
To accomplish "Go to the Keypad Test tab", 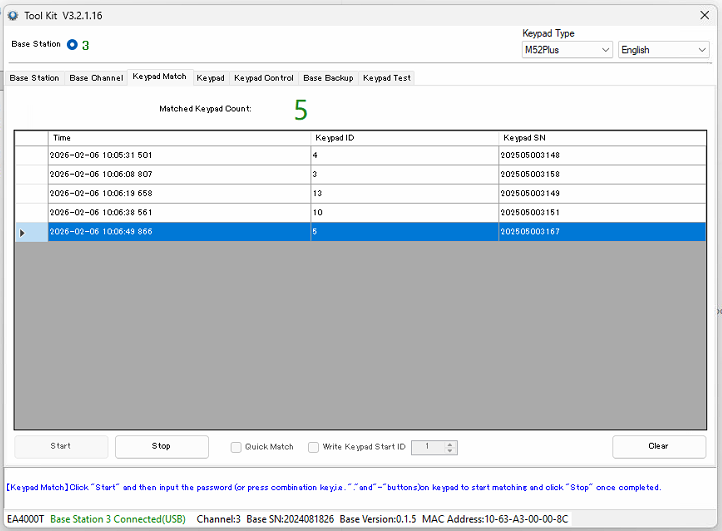I will tap(386, 78).
